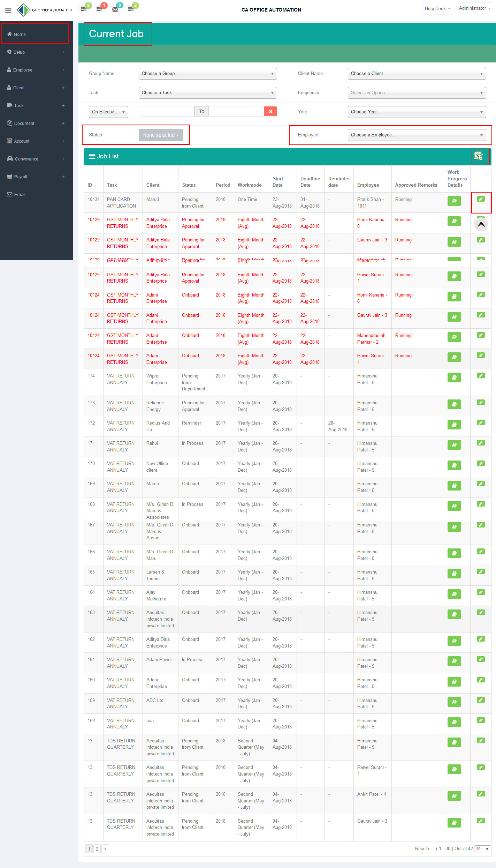Go to page 2 of results
Screen dimensions: 496x868
(97, 849)
